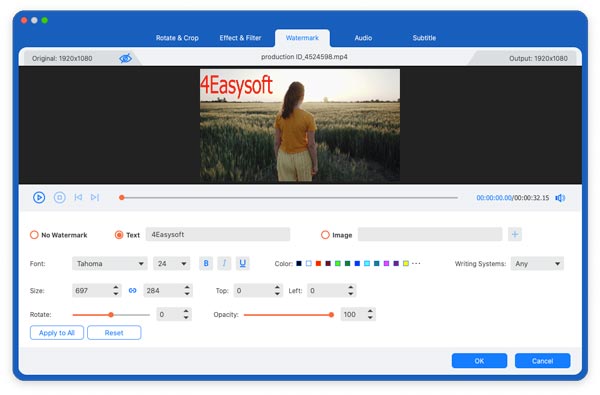This screenshot has height=395, width=600.
Task: Click the Reset button
Action: 114,333
